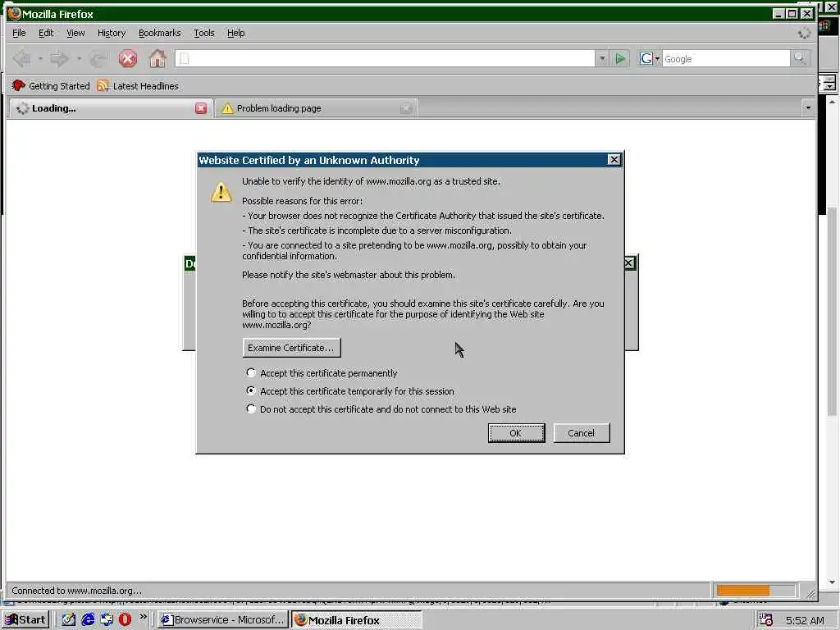Switch to Browservice - Microsoft taskbar window

pos(223,620)
